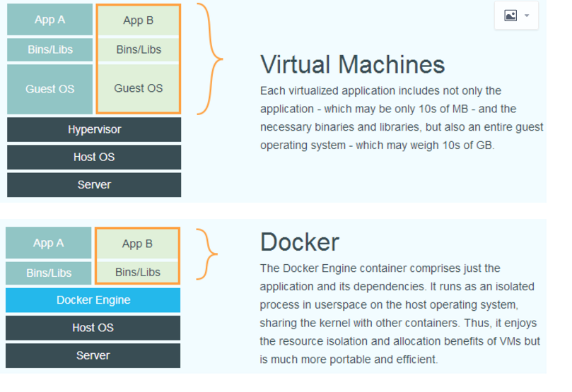The width and height of the screenshot is (572, 392).
Task: Click the line 'is much more portable and efficient.'
Action: click(x=349, y=360)
